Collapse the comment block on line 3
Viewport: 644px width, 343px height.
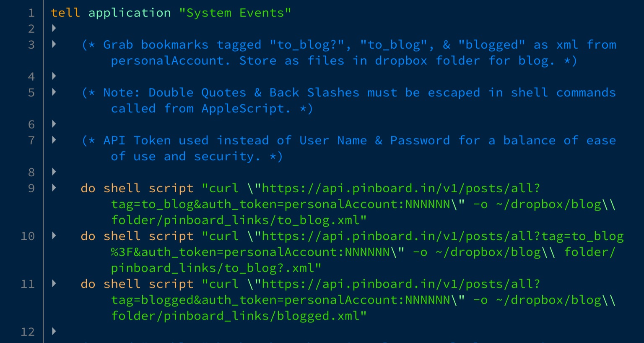(x=54, y=45)
